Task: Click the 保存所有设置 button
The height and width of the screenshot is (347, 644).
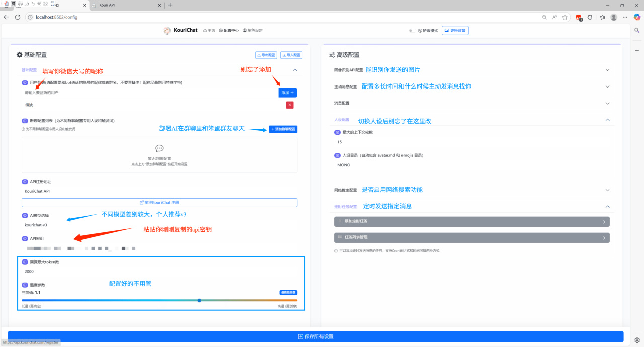Action: point(315,336)
